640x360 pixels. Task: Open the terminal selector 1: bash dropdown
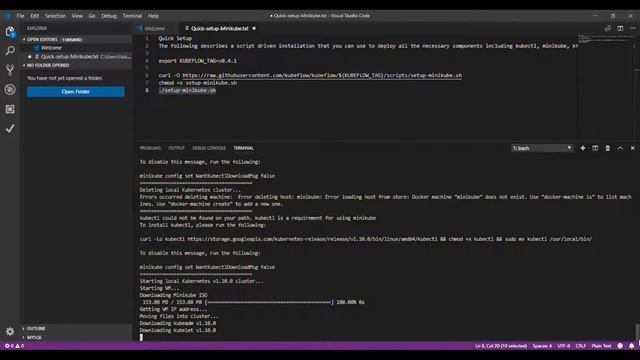click(x=542, y=148)
